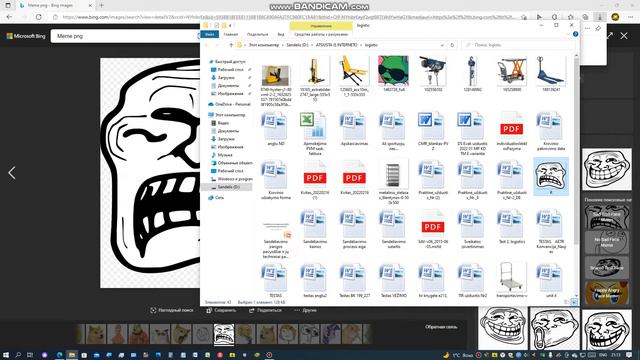The height and width of the screenshot is (360, 640).
Task: Click 'Sandelis (D:)' in the address breadcrumb
Action: point(297,45)
